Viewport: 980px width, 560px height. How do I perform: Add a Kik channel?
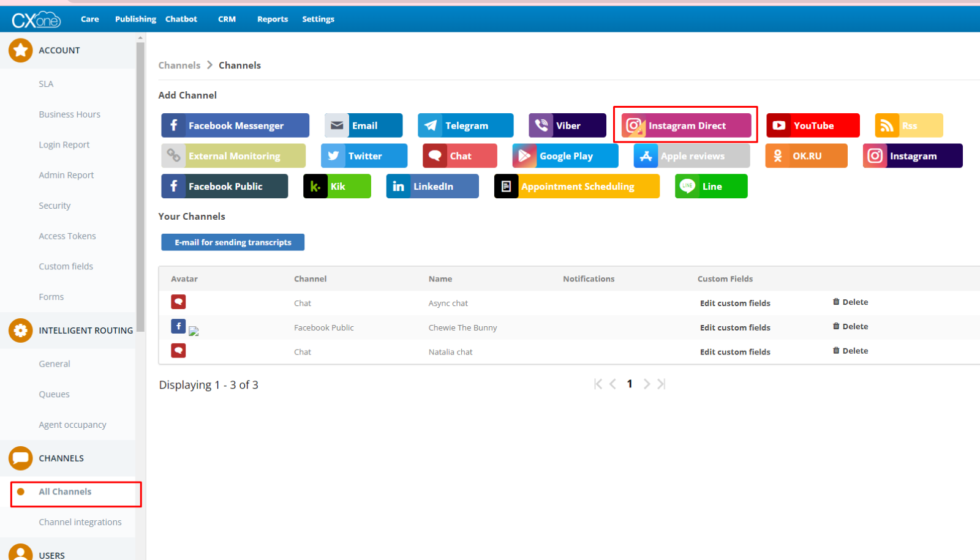point(337,186)
